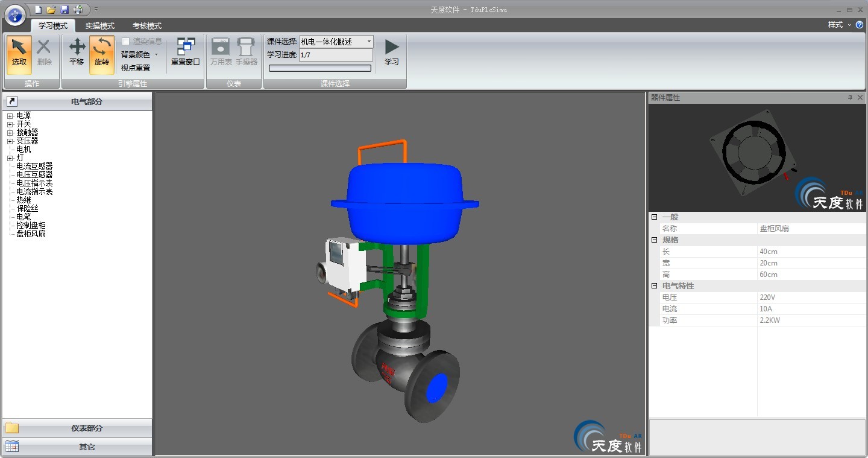
Task: Collapse the 一般 property group
Action: click(x=654, y=217)
